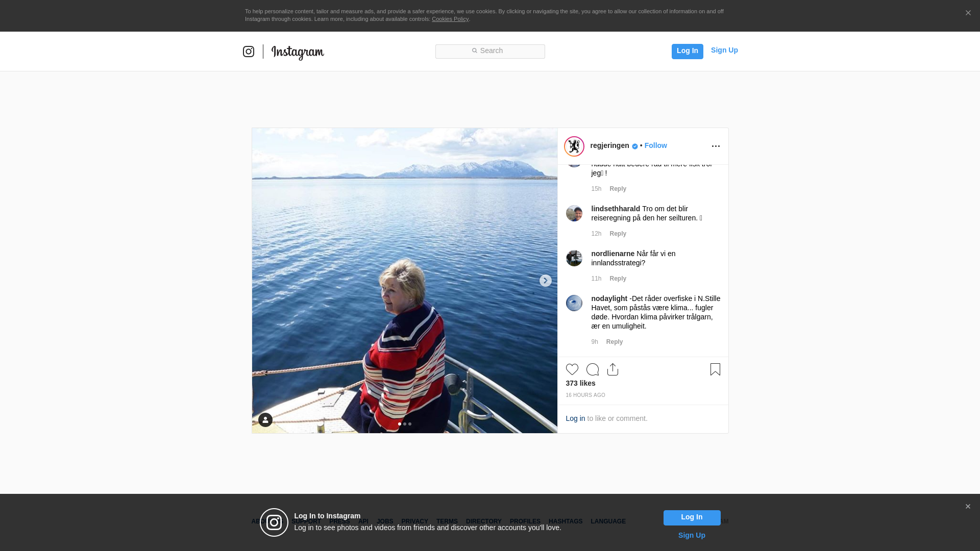The image size is (980, 551).
Task: Save post with bookmark icon
Action: click(715, 369)
